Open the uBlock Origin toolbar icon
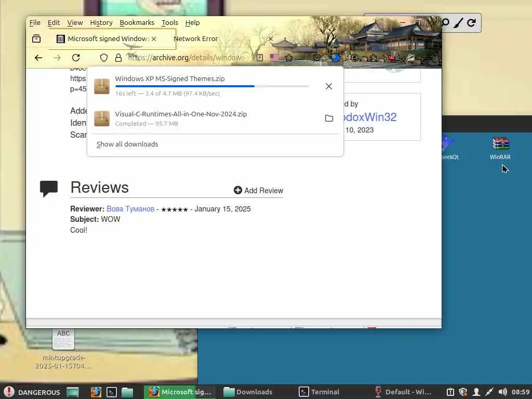This screenshot has height=399, width=532. coord(392,57)
